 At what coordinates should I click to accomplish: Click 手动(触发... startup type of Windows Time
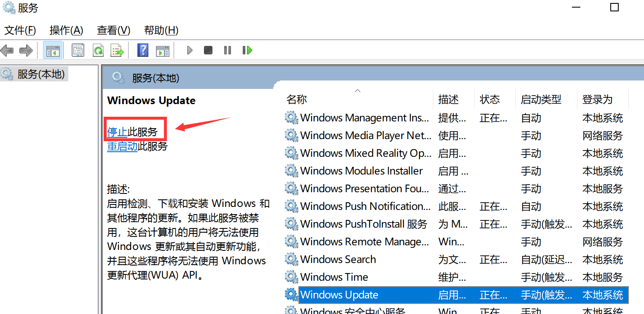click(x=547, y=277)
